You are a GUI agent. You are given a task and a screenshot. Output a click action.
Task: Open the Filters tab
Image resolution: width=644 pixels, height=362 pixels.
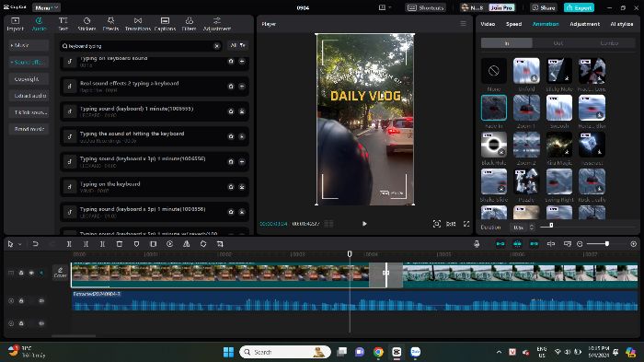coord(189,24)
